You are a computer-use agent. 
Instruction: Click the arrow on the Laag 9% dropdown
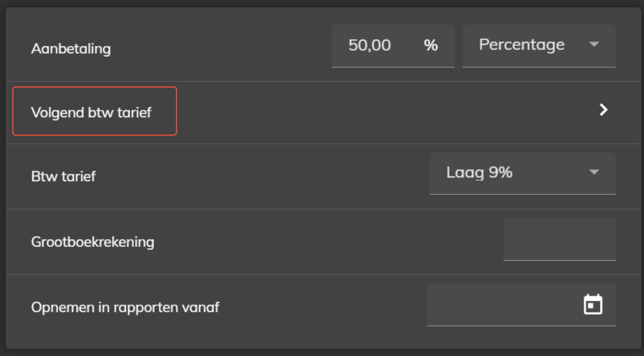coord(594,172)
